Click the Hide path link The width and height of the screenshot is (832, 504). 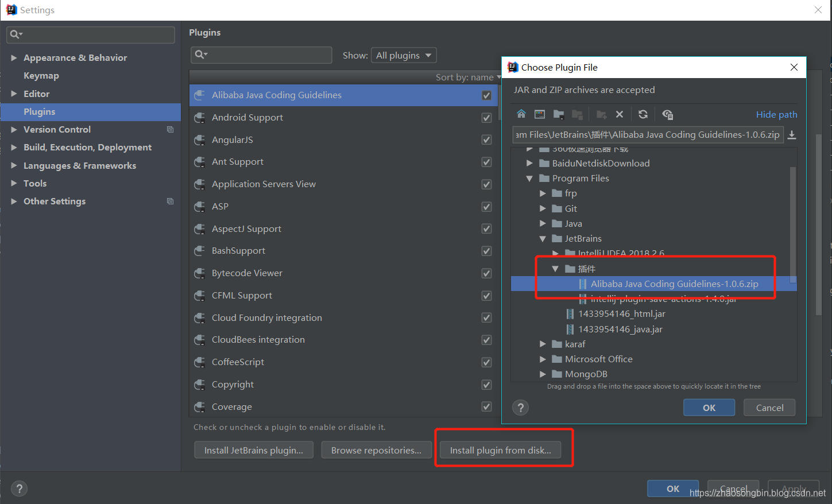(776, 114)
